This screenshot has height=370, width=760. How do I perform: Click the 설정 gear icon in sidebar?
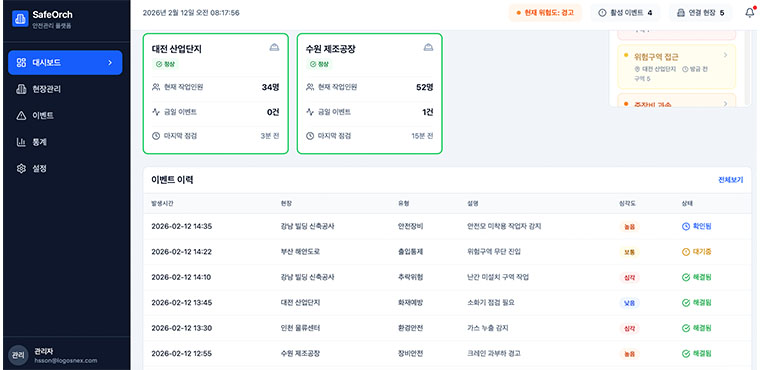point(21,169)
